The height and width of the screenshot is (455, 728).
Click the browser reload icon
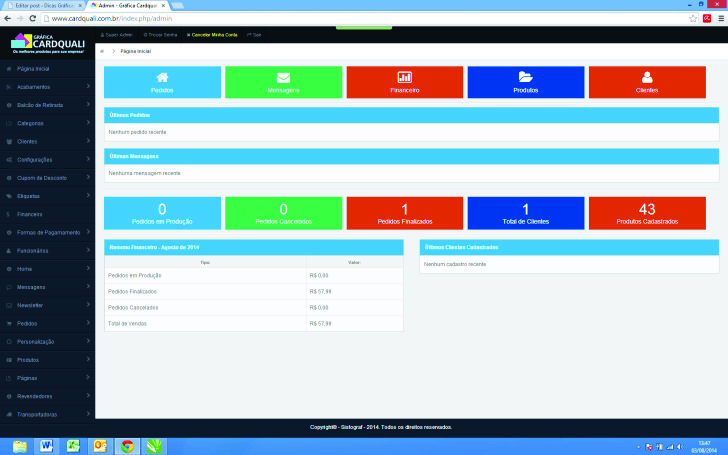point(34,18)
